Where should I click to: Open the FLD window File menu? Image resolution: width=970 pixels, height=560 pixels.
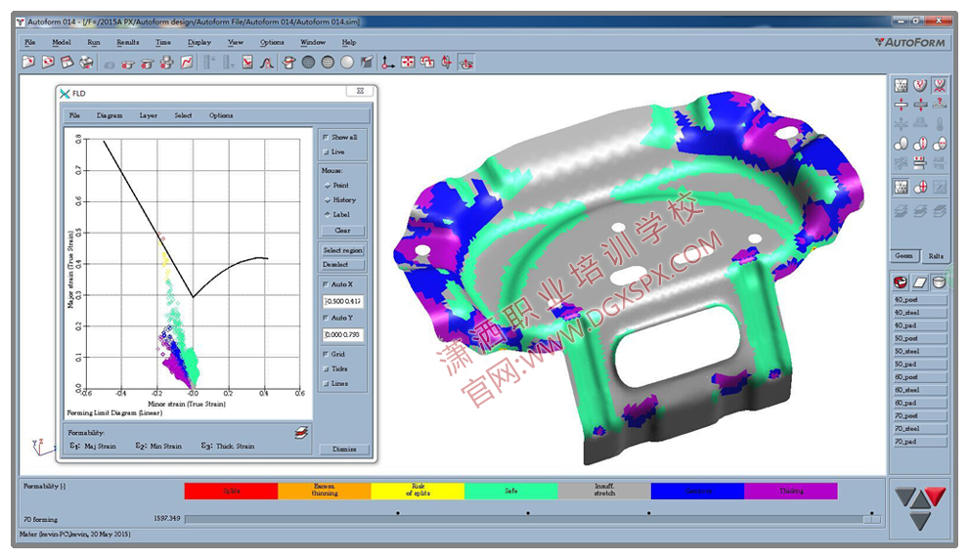[x=75, y=115]
